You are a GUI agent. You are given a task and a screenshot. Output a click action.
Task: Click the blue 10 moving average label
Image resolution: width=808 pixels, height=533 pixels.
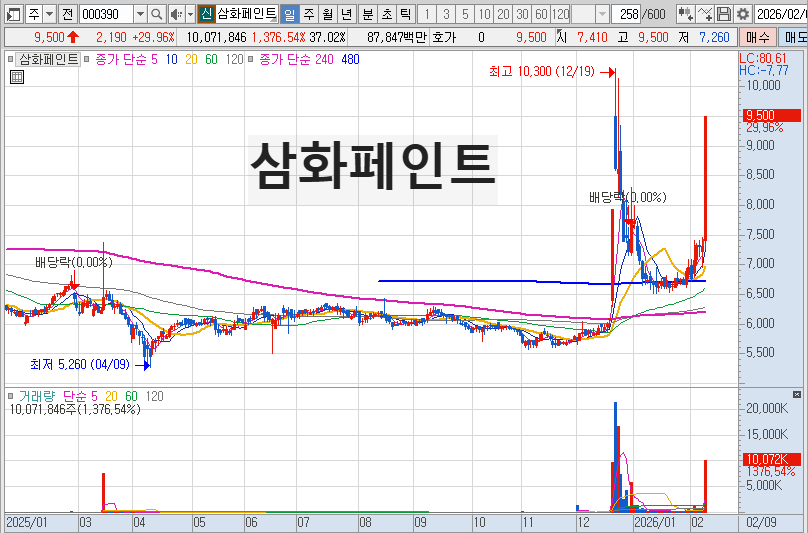pyautogui.click(x=171, y=59)
